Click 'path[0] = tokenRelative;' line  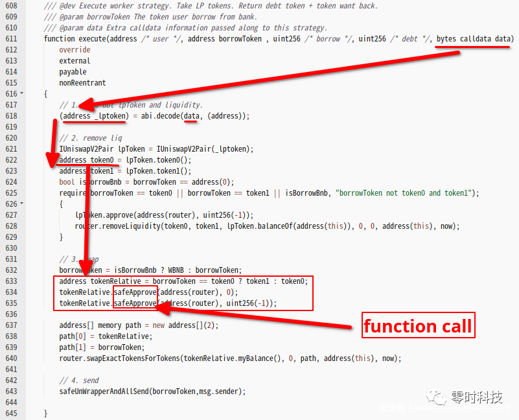106,336
